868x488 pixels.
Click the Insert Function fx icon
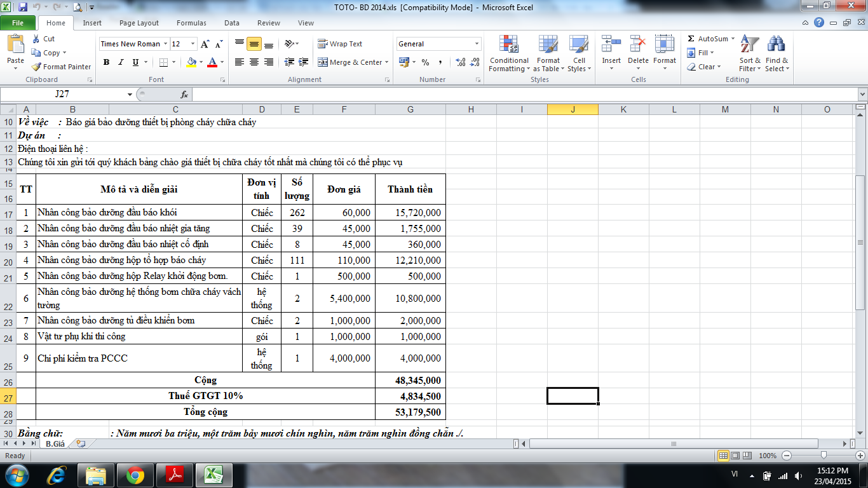point(184,95)
